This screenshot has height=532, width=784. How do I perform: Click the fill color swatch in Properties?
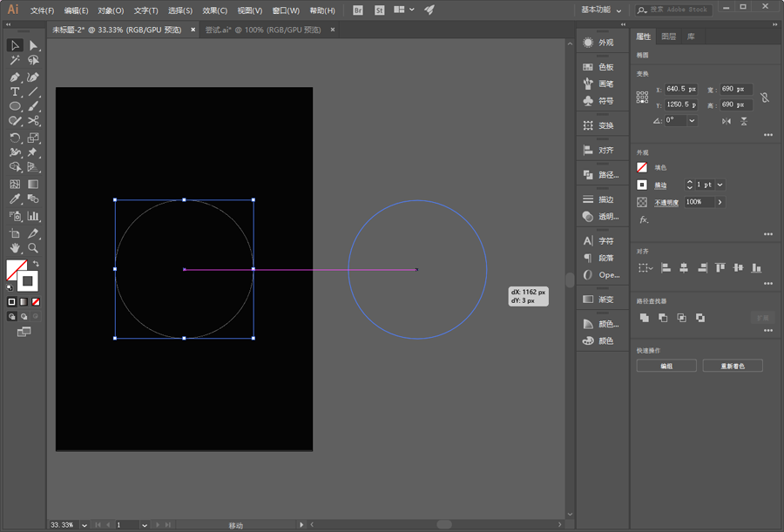pyautogui.click(x=642, y=167)
